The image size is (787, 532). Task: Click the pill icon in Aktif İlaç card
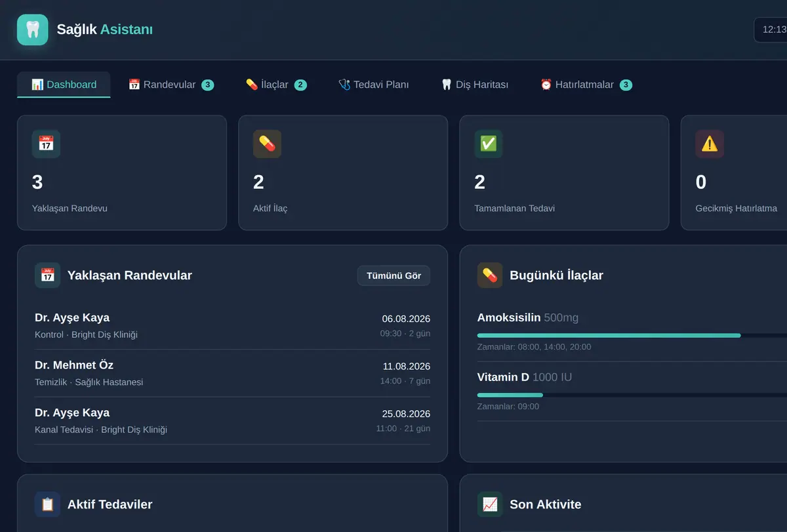[267, 144]
